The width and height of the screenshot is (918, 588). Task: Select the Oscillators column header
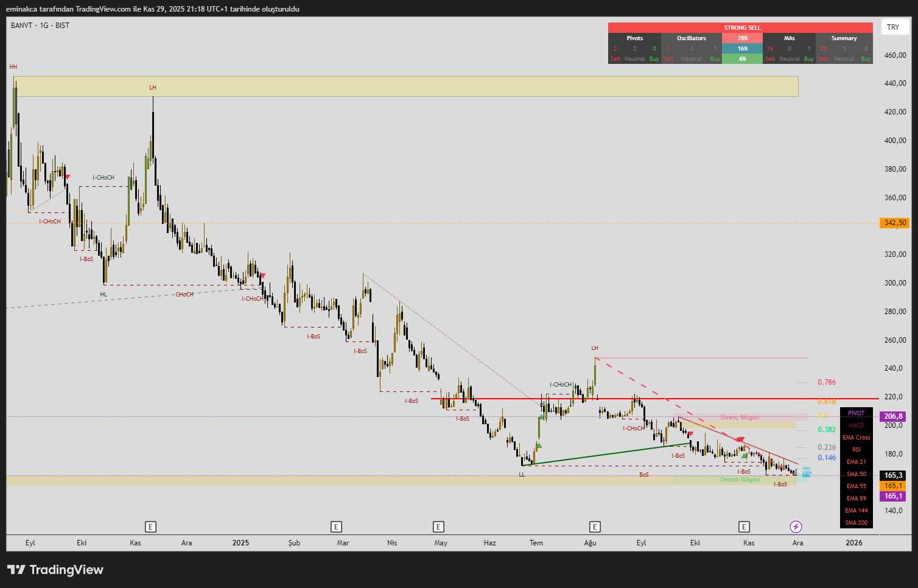(692, 38)
